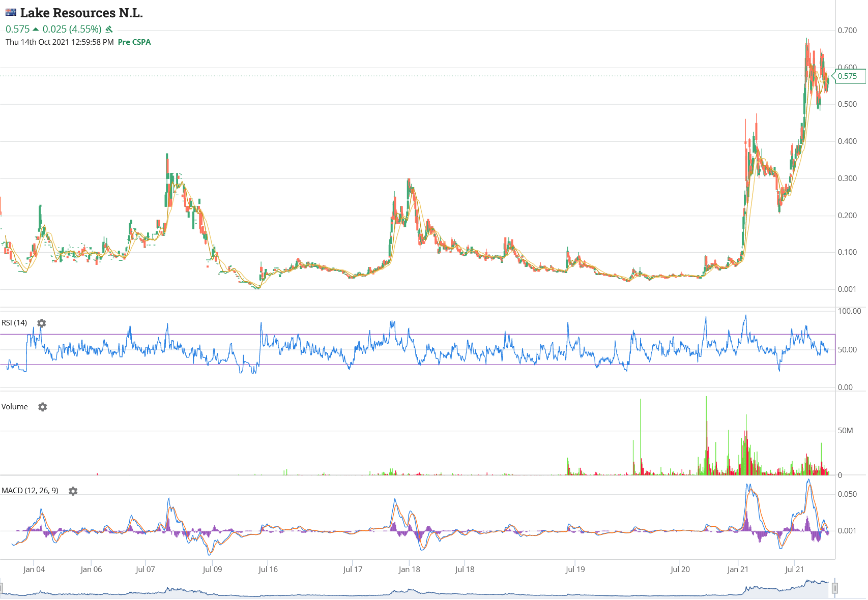Click the Thu 14th Oct 2021 timestamp
Screen dimensions: 868x600
coord(60,42)
